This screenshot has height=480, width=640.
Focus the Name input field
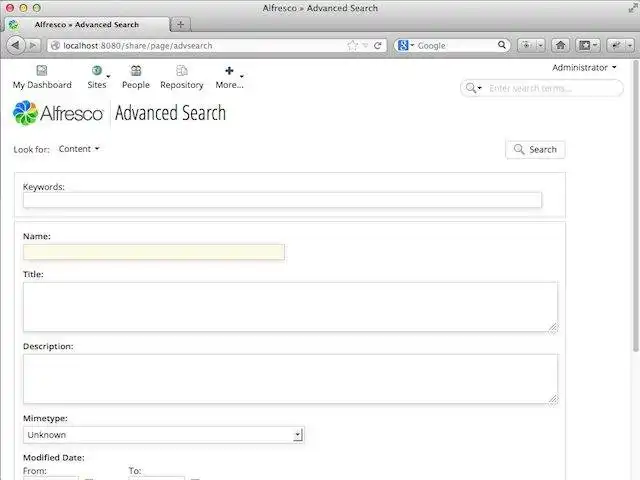[x=154, y=252]
